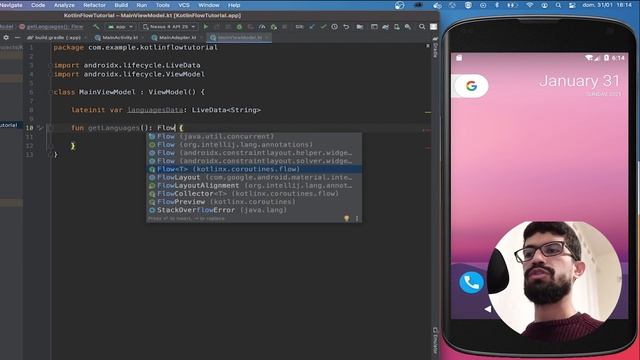Viewport: 640px width, 360px height.
Task: Open the Emulator side panel button
Action: coord(435,340)
